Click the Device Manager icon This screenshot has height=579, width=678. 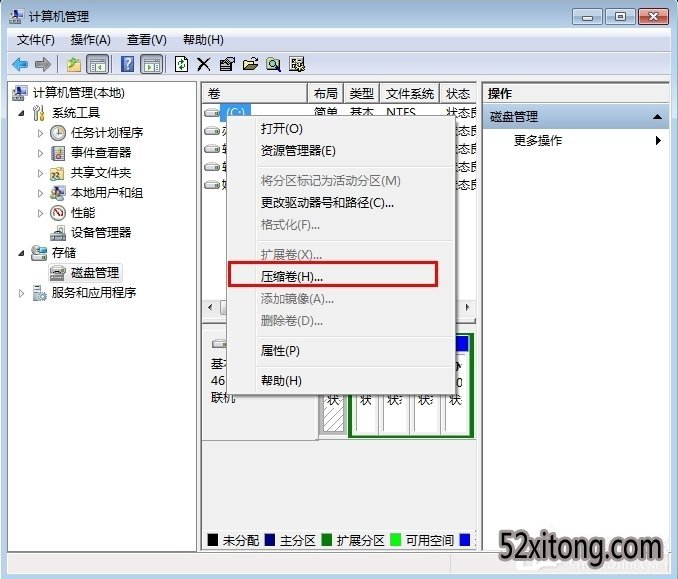[x=58, y=233]
